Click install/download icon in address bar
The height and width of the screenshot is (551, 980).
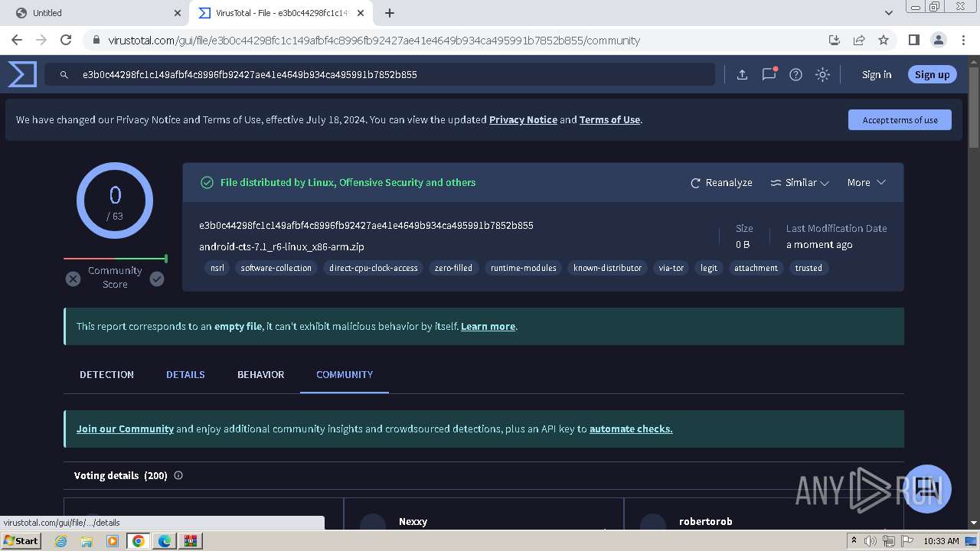[835, 40]
